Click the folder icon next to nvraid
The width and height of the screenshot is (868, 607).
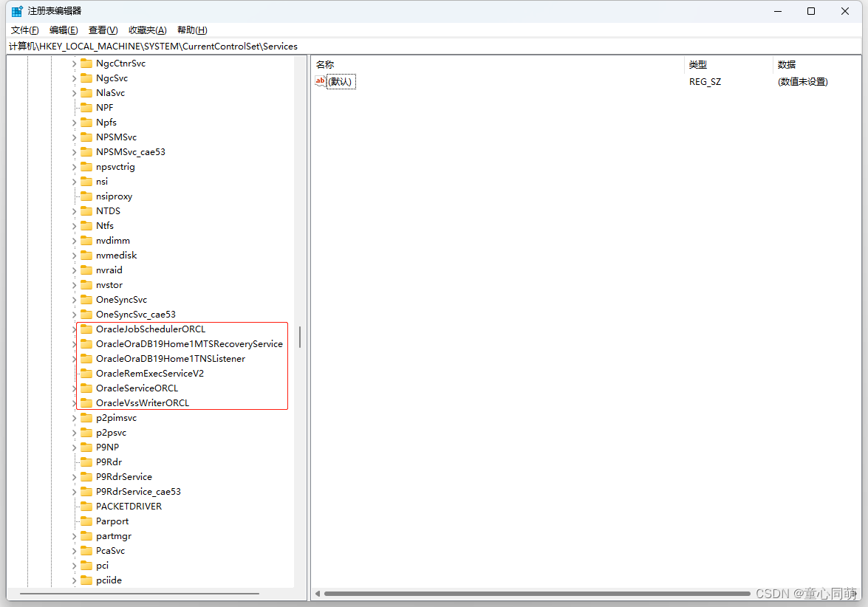(86, 270)
